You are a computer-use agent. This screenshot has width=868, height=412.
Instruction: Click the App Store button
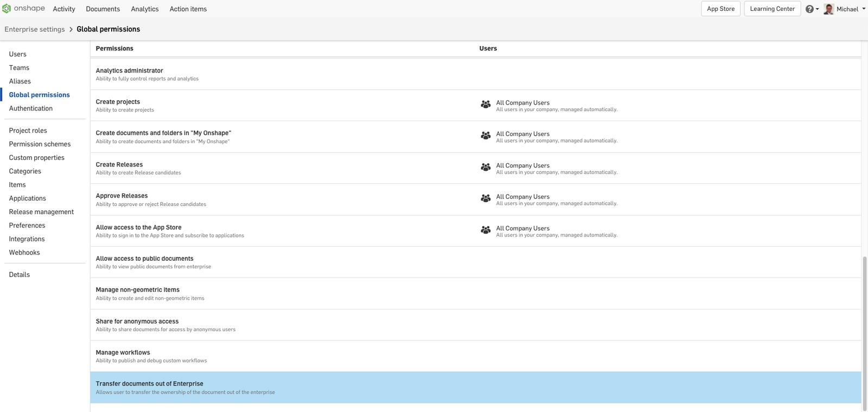(x=720, y=9)
